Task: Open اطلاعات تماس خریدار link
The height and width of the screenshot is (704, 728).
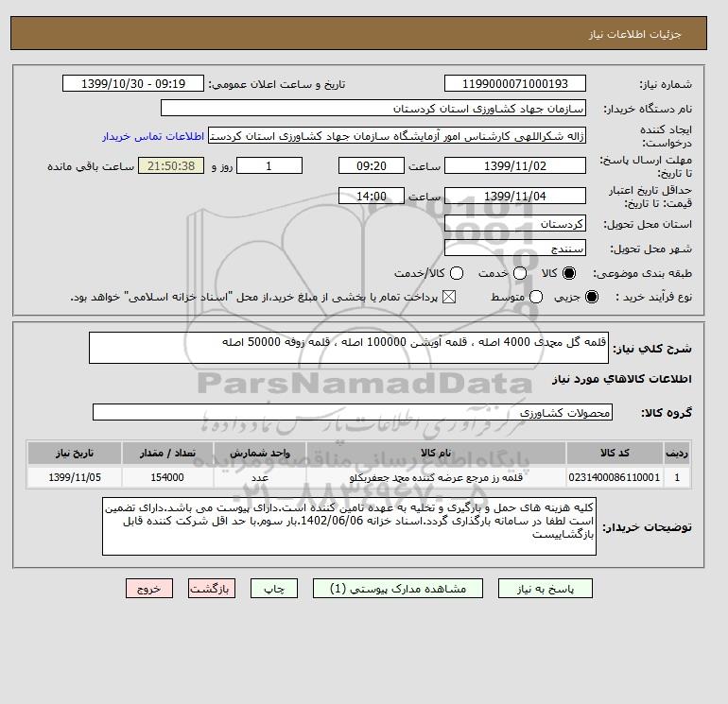Action: 153,136
